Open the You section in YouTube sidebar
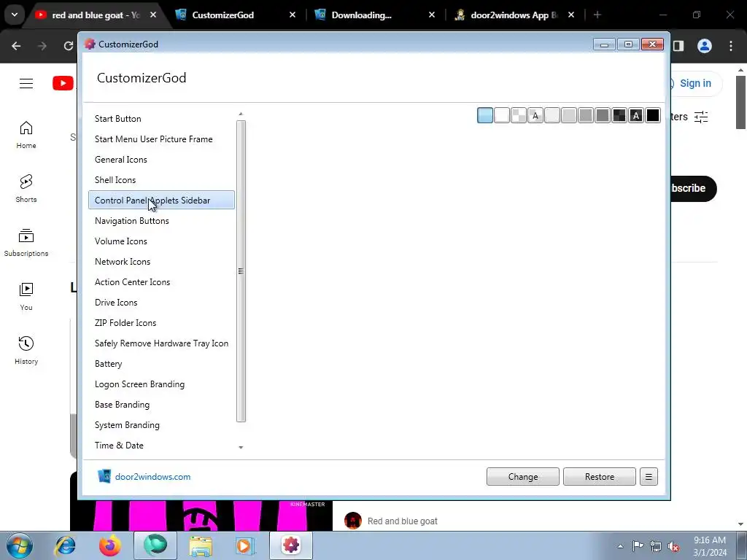Screen dimensions: 747x560 tap(26, 297)
